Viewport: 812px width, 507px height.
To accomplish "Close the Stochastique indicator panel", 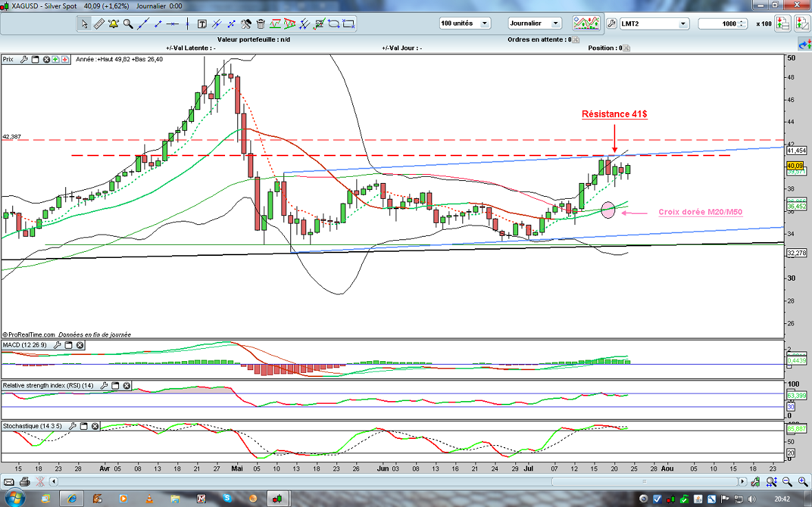I will click(95, 427).
